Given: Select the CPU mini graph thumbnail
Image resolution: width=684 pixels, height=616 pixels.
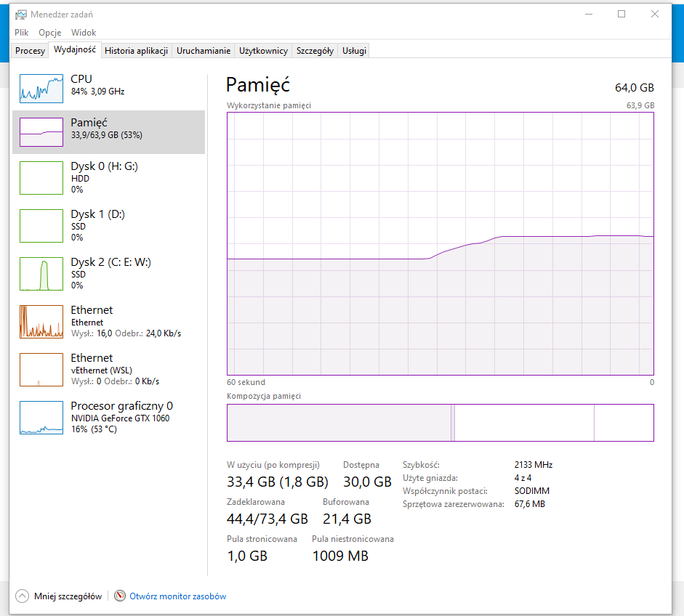Looking at the screenshot, I should point(41,88).
